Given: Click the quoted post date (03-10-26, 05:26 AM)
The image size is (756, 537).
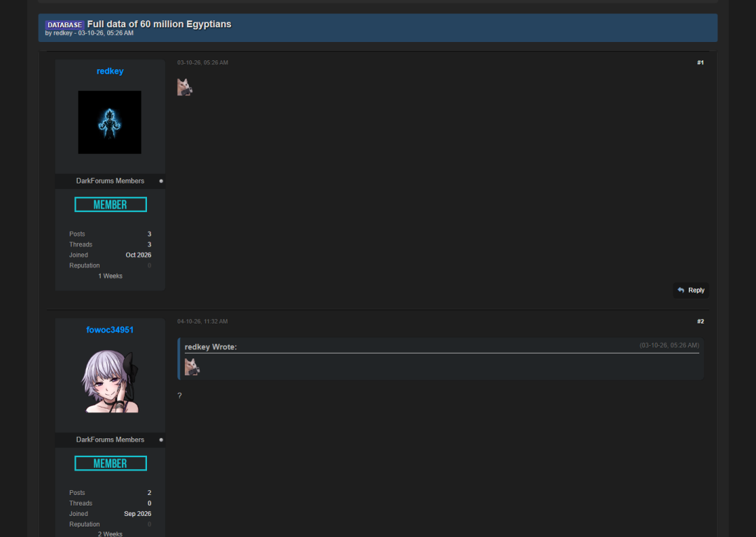Looking at the screenshot, I should tap(669, 346).
